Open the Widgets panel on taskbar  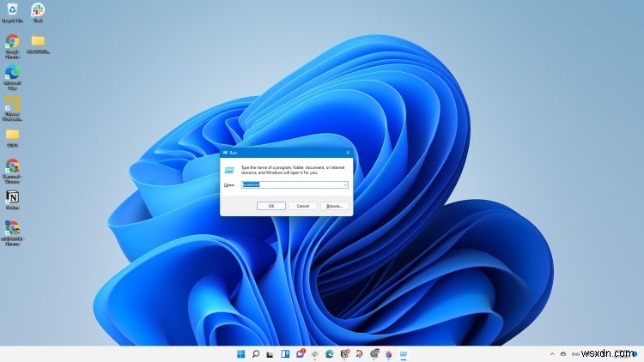pyautogui.click(x=285, y=353)
